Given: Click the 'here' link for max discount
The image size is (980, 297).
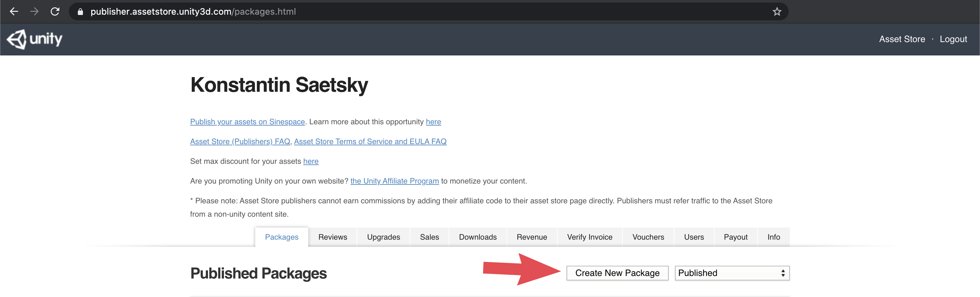Looking at the screenshot, I should tap(311, 161).
